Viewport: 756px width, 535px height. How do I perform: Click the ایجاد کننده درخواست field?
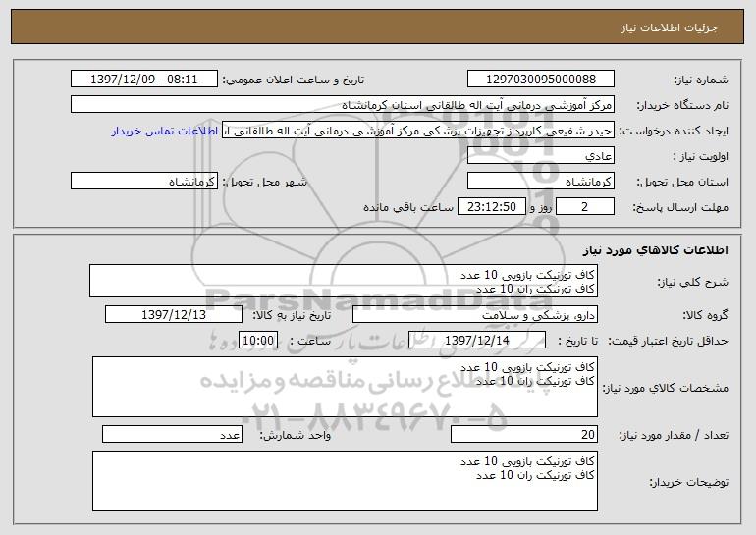pos(418,131)
